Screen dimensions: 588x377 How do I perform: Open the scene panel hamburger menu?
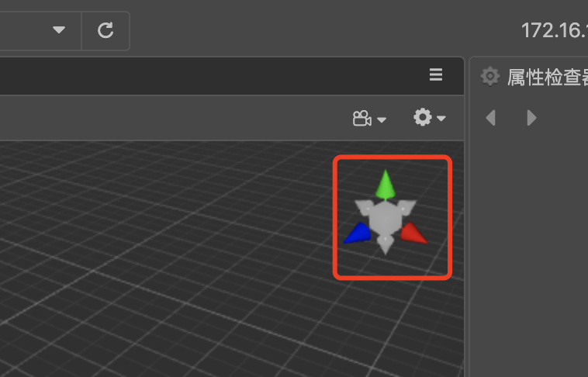(436, 74)
